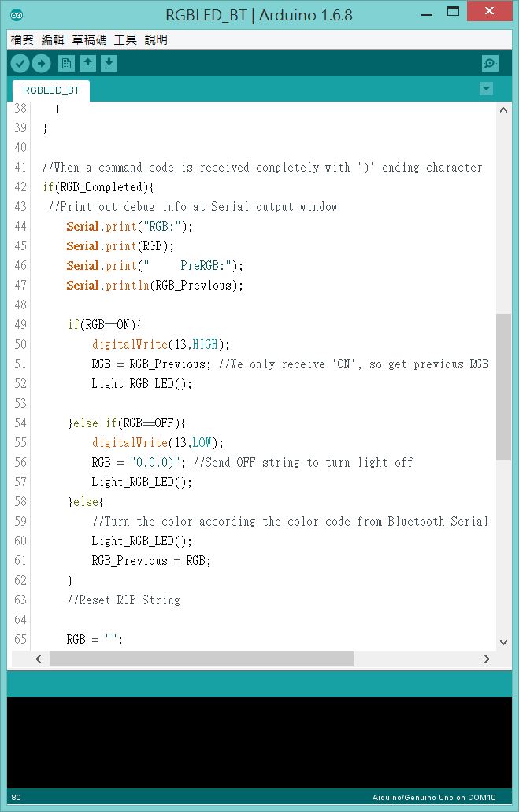Click the Arduino logo in title bar
Screen dimensions: 519x812
[x=17, y=15]
